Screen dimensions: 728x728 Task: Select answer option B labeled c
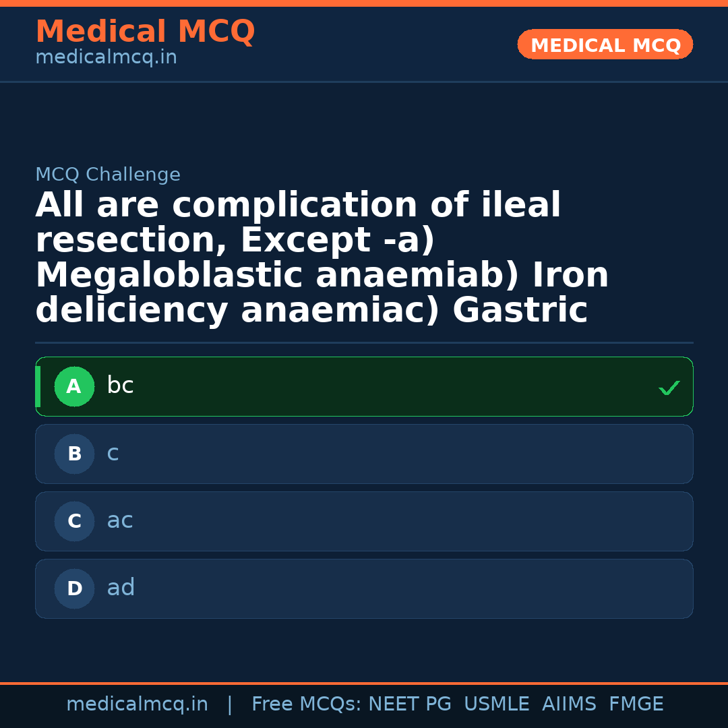point(364,454)
